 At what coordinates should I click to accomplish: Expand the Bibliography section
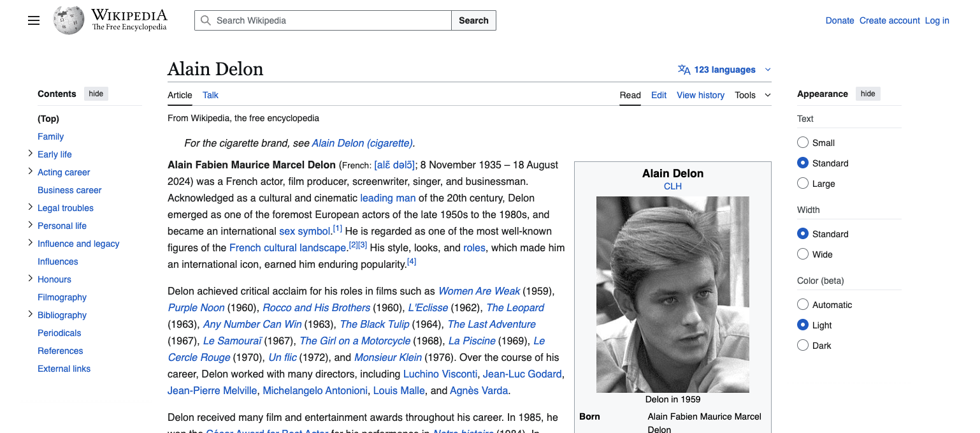tap(30, 314)
